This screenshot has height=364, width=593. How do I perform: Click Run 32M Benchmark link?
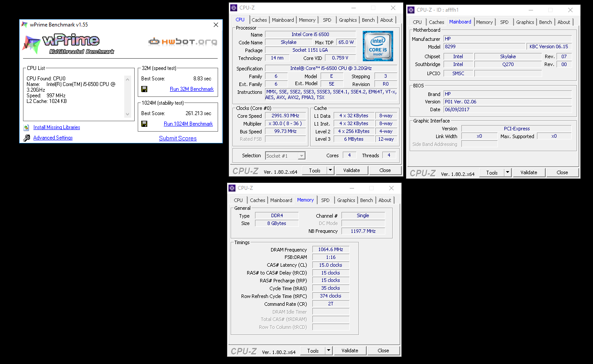(x=192, y=89)
